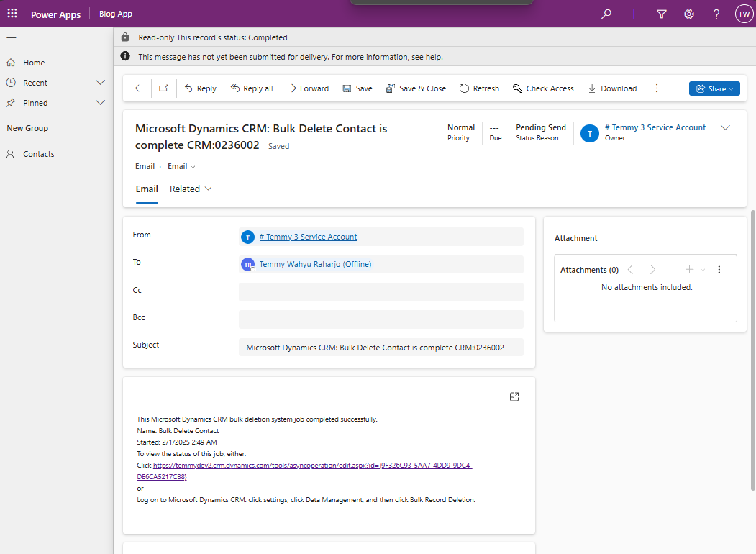Screen dimensions: 756x554
Task: Expand the header fields chevron near Owner
Action: coord(725,128)
